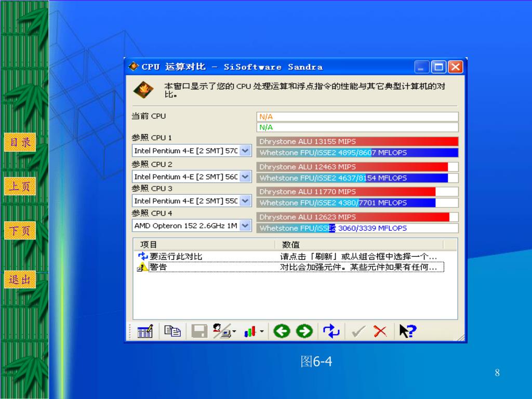532x399 pixels.
Task: Click the Whetstone 4637/8154 MFLOPS bar
Action: pyautogui.click(x=357, y=178)
